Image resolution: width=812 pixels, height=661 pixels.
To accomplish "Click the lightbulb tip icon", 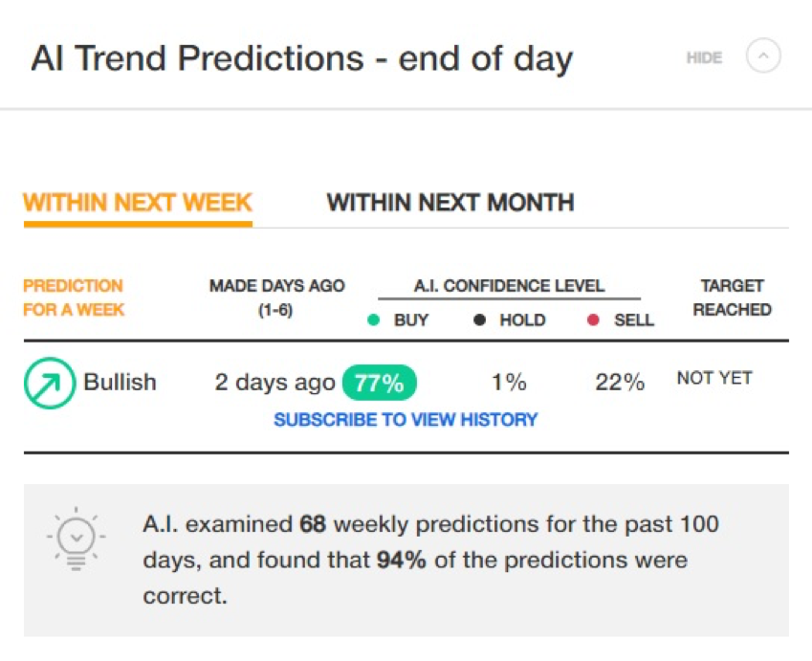I will coord(77,540).
